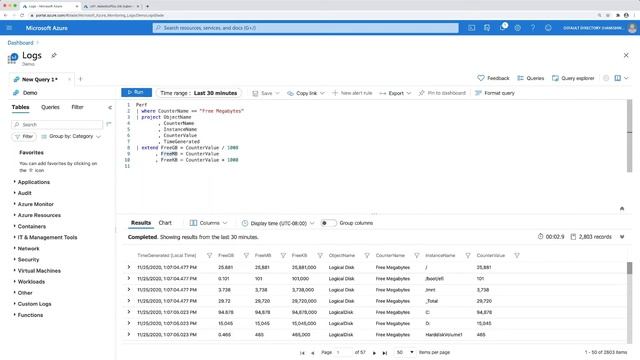Click the Feedback button
Image resolution: width=640 pixels, height=360 pixels.
click(493, 78)
